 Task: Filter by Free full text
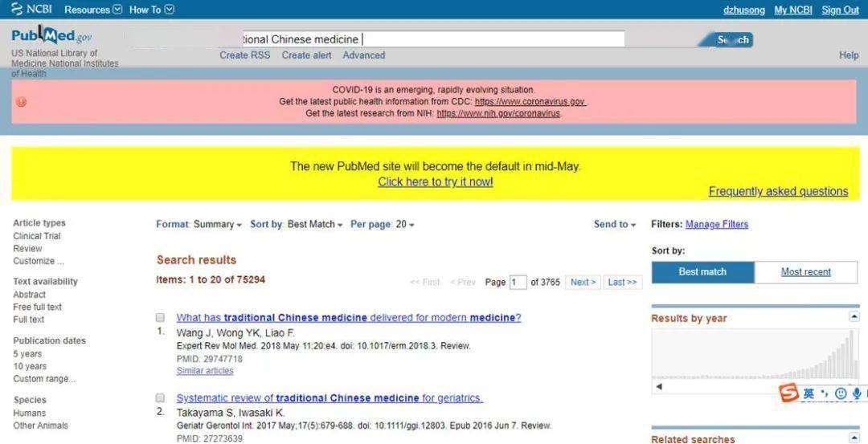(x=38, y=307)
